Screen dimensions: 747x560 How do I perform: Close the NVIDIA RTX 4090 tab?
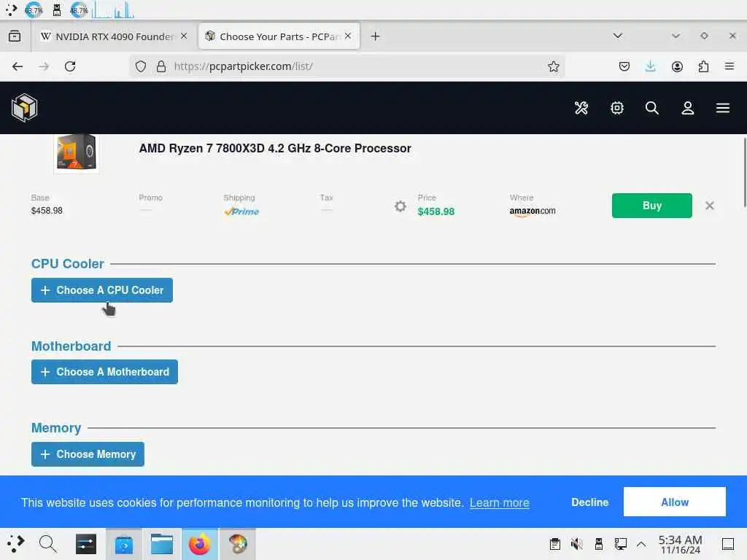tap(184, 36)
